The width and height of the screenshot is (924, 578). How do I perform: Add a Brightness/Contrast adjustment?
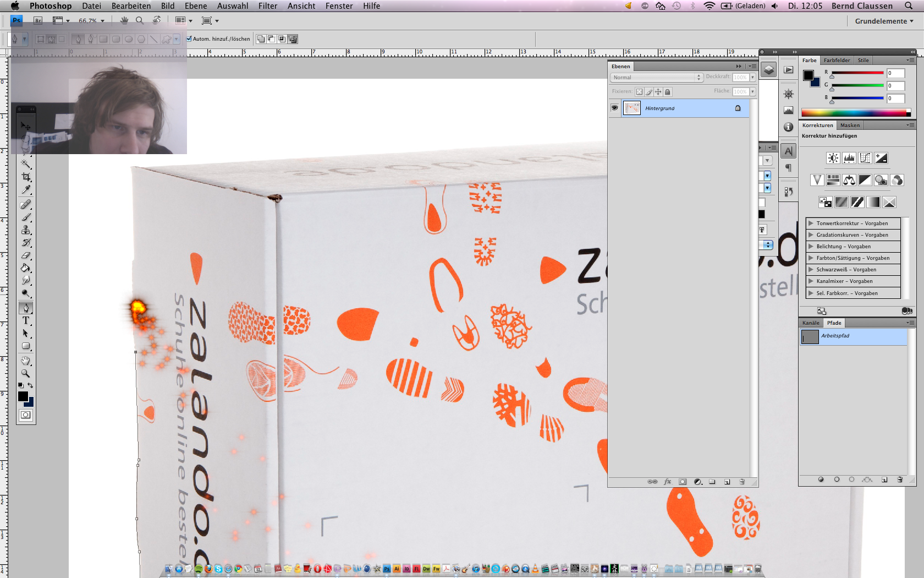tap(833, 159)
